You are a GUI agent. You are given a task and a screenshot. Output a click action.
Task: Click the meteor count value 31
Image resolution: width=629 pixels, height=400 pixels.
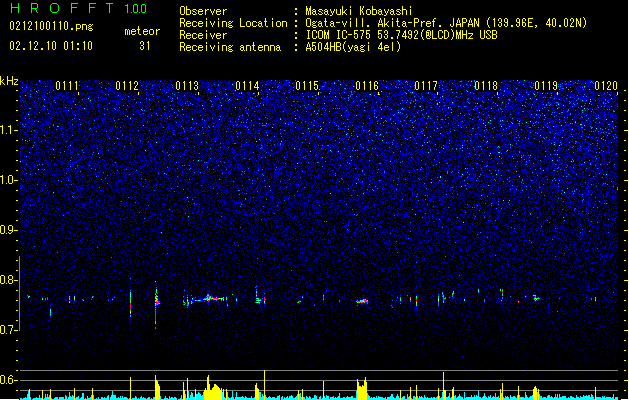click(145, 46)
